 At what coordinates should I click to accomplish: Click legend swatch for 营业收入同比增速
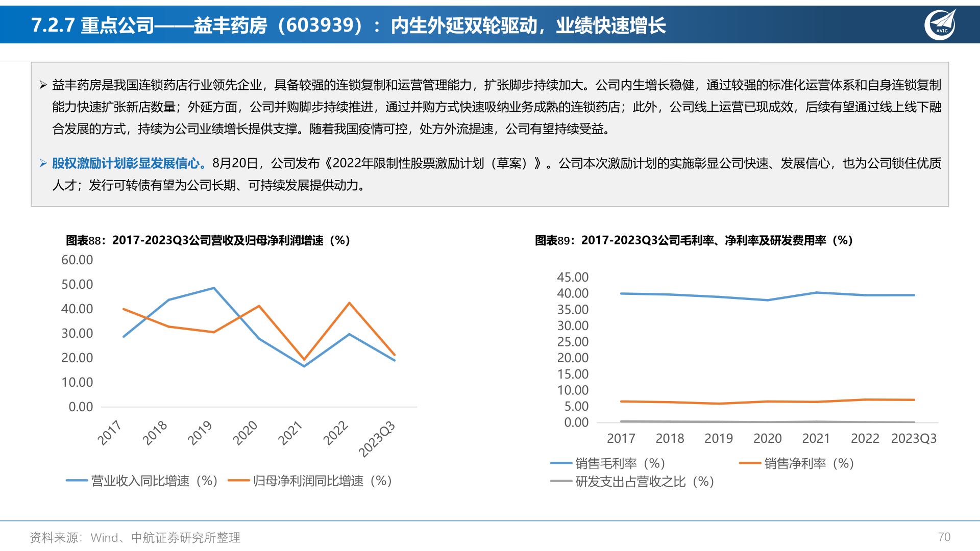pyautogui.click(x=77, y=481)
